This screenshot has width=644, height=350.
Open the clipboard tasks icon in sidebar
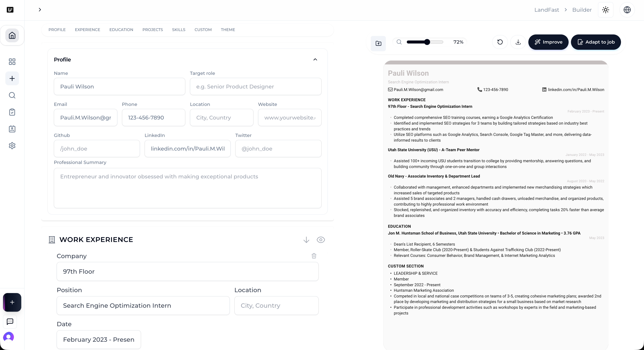pos(12,112)
